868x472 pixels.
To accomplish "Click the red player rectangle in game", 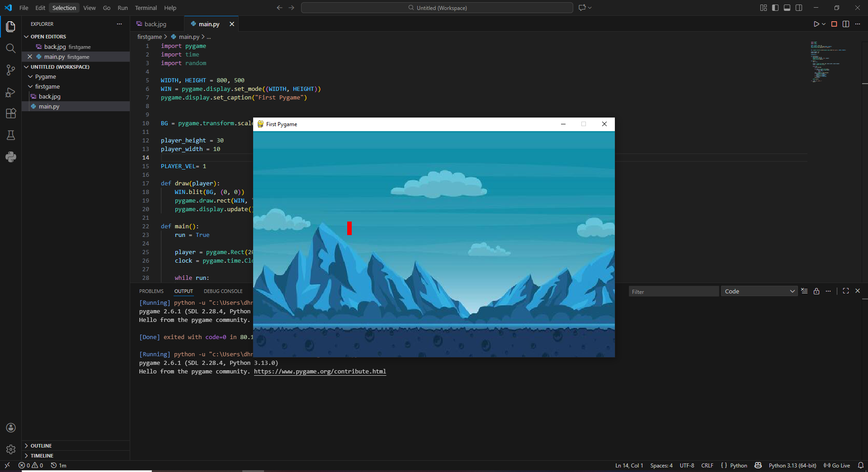I will [349, 228].
